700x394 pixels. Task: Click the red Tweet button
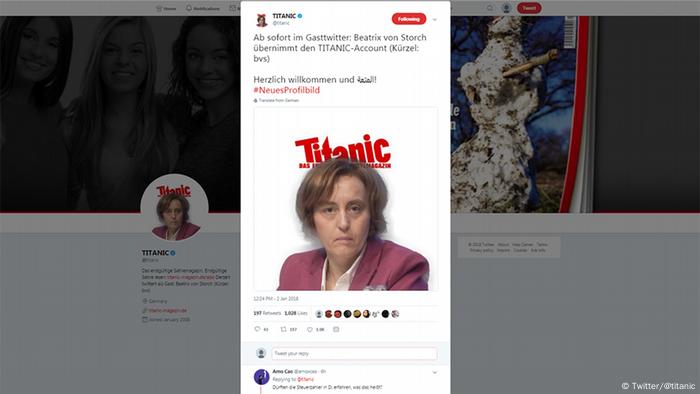click(x=529, y=8)
